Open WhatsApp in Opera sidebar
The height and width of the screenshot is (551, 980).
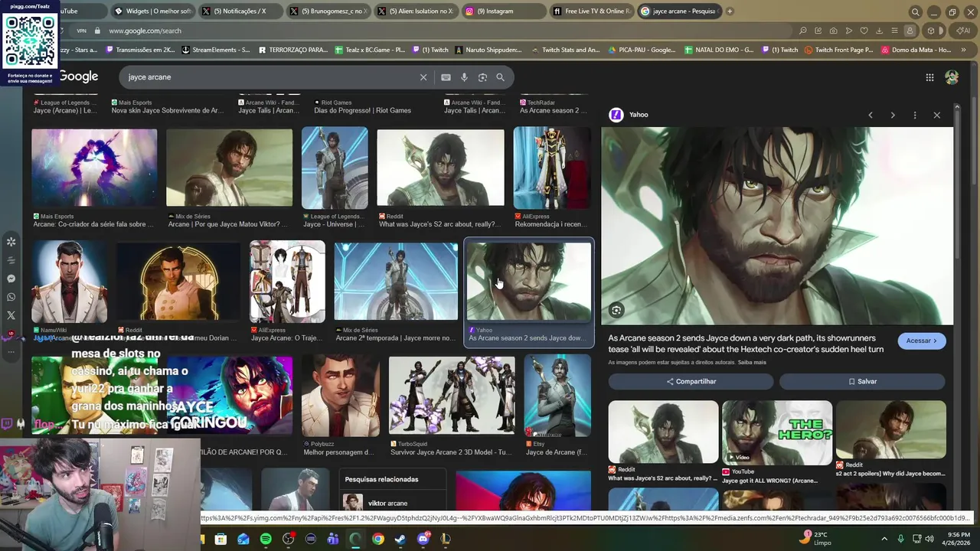tap(11, 297)
